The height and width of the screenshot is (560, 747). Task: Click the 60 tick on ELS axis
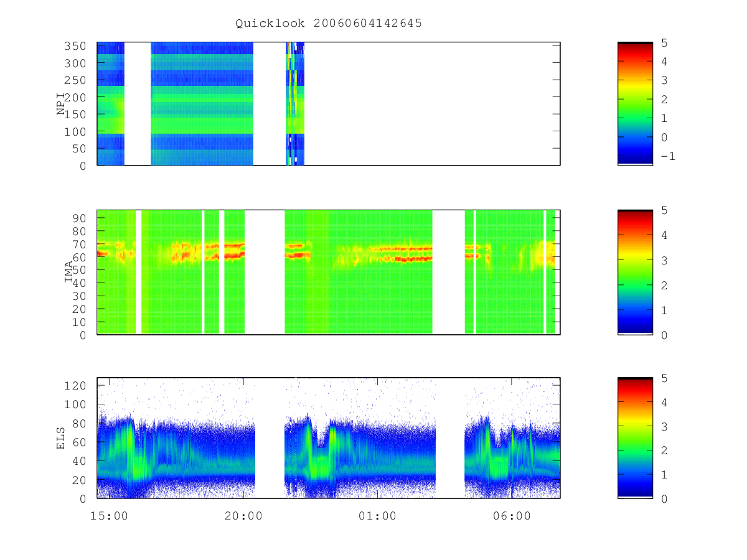pos(80,442)
